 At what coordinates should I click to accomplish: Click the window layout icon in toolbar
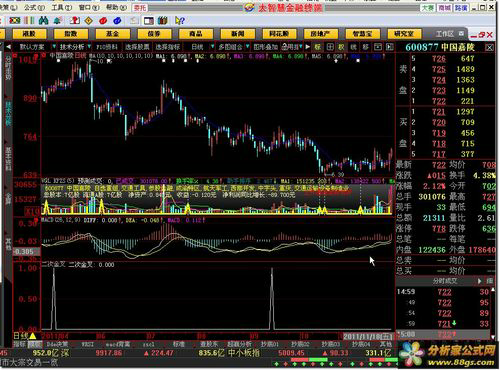coord(149,21)
